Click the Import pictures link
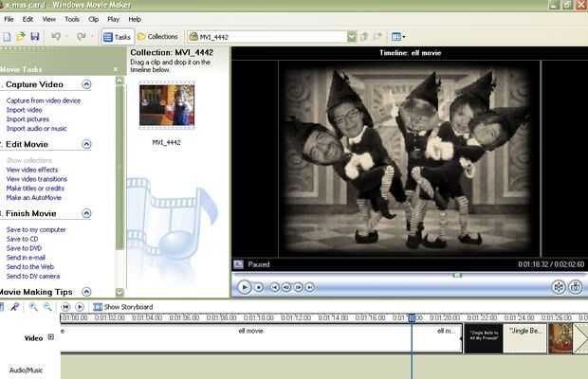The image size is (588, 379). [28, 119]
